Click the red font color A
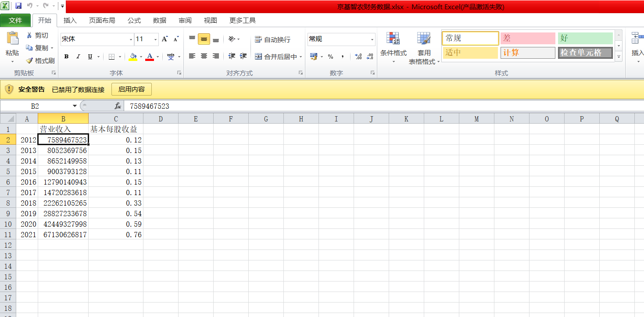This screenshot has width=644, height=317. pyautogui.click(x=150, y=57)
